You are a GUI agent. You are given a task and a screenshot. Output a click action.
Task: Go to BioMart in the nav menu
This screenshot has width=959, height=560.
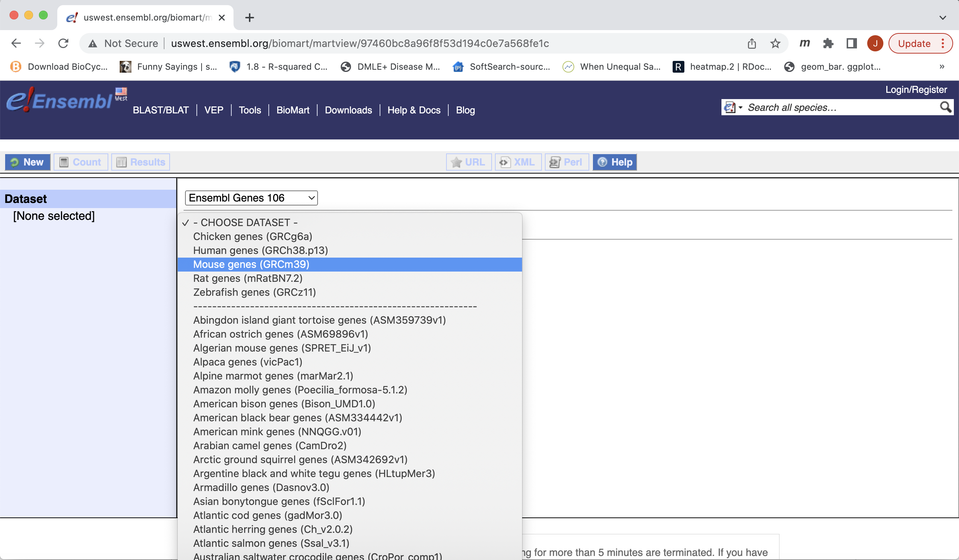pyautogui.click(x=293, y=110)
